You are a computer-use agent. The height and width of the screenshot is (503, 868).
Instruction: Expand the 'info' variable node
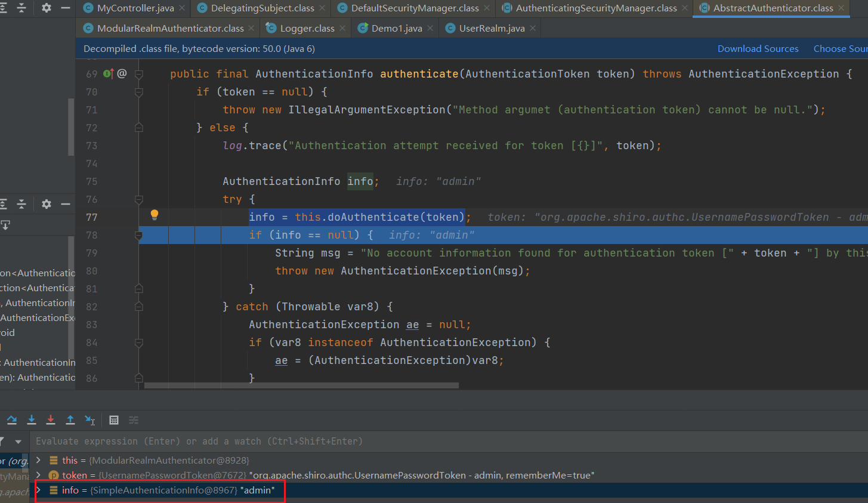[38, 490]
